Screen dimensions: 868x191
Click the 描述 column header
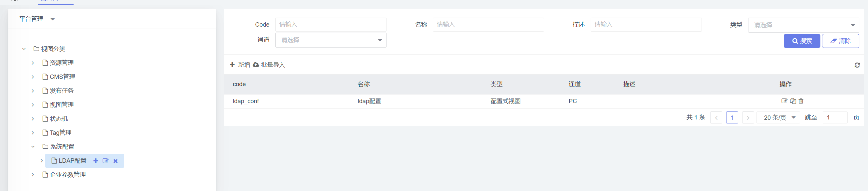629,84
